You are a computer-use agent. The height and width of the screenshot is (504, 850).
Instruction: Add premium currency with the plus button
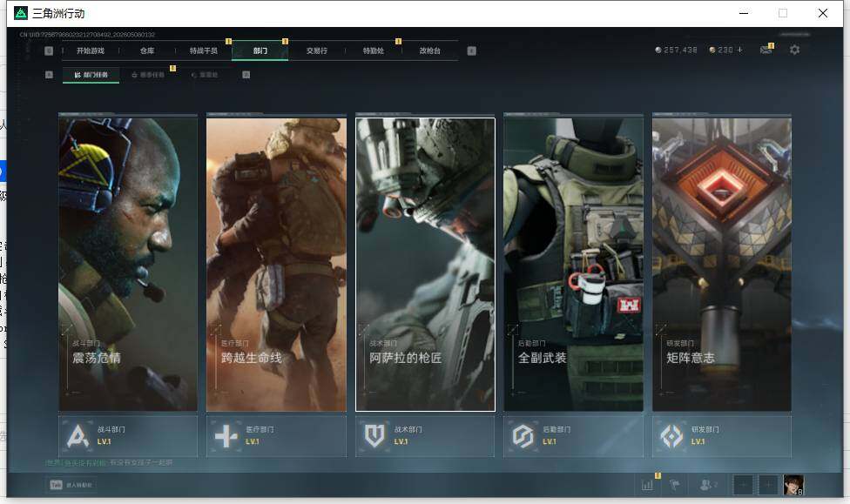[x=740, y=50]
